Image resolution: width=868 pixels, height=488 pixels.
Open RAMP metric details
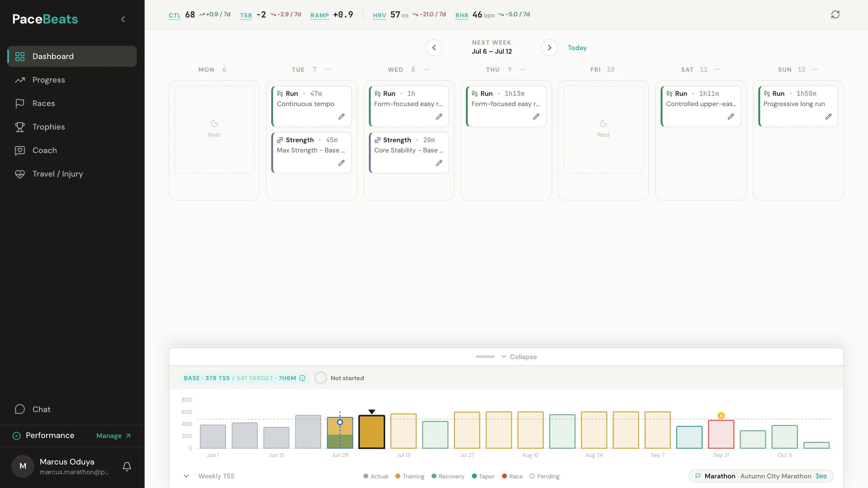coord(320,15)
